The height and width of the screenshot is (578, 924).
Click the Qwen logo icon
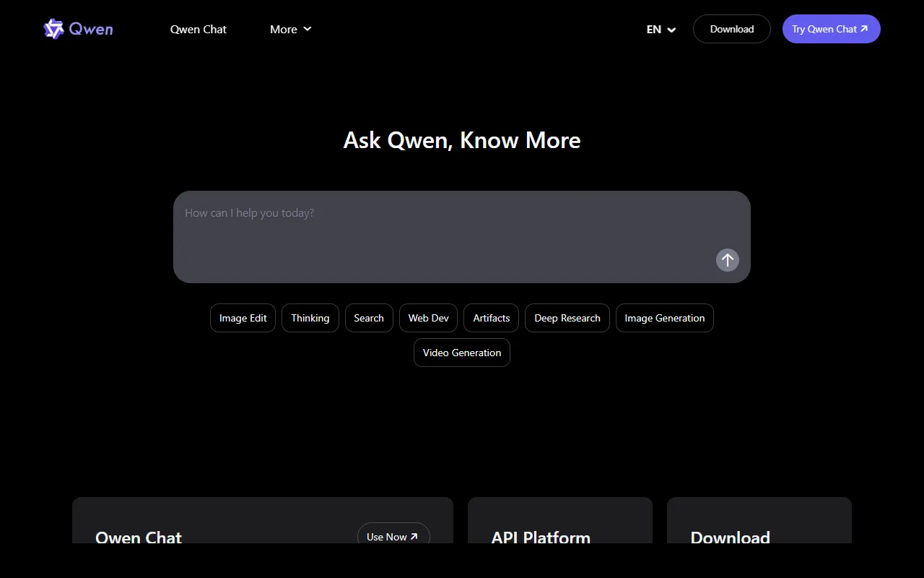(x=54, y=29)
